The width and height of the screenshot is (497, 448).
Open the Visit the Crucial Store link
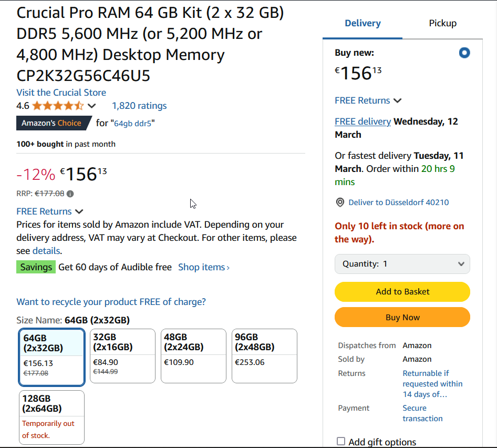pyautogui.click(x=61, y=93)
